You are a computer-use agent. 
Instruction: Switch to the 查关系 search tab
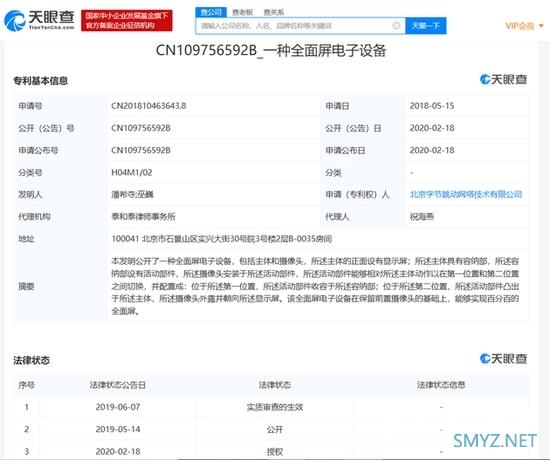[x=274, y=13]
